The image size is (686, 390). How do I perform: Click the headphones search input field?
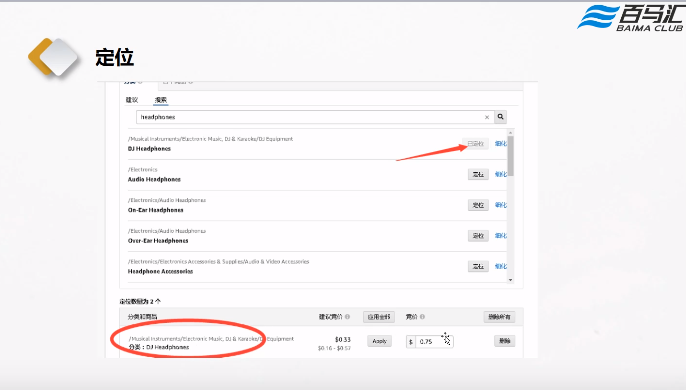[315, 117]
